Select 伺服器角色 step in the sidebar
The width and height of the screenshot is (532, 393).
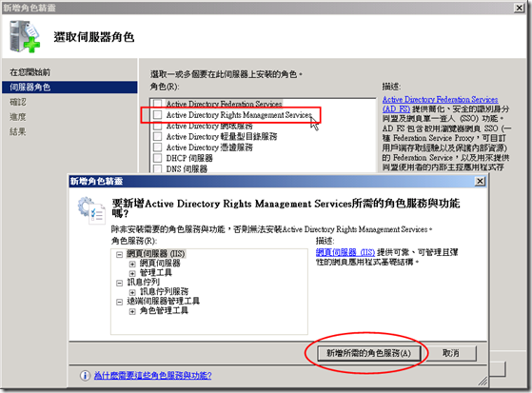pyautogui.click(x=69, y=88)
